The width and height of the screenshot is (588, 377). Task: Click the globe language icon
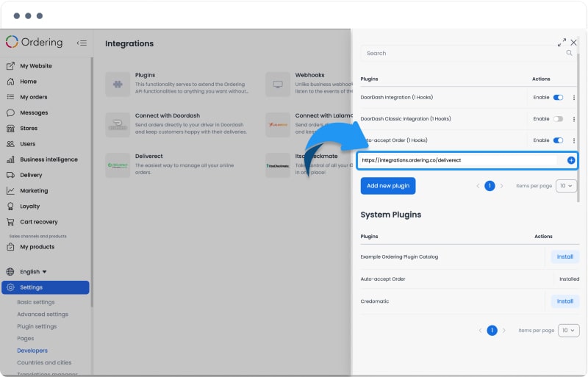click(10, 272)
